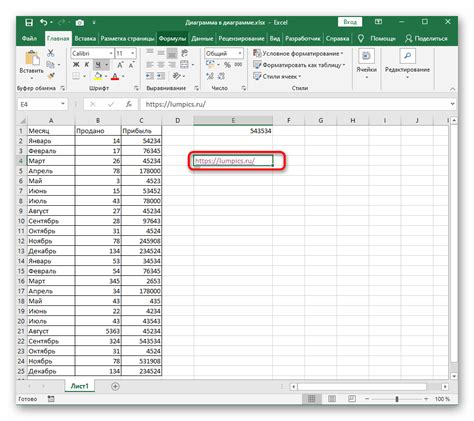Click the Cut scissors icon
474x421 pixels.
[x=51, y=53]
